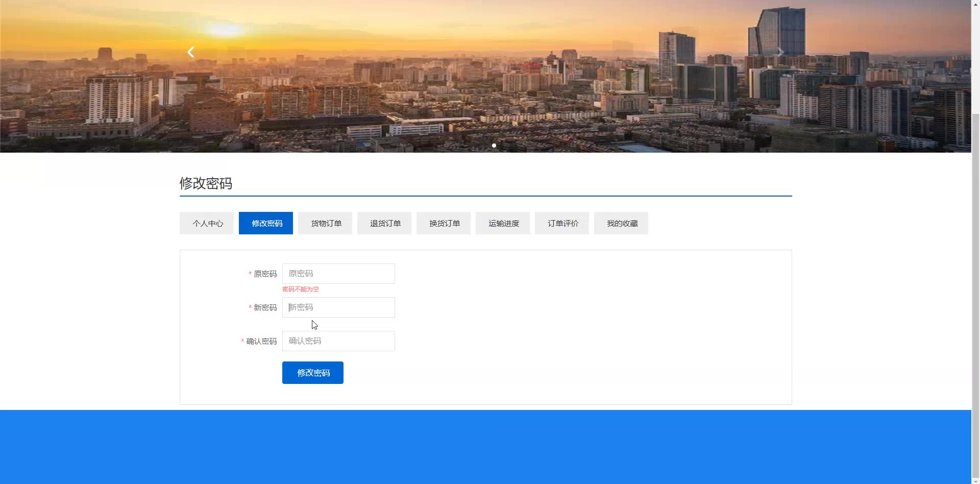Click the 密码不能为空 error message
Viewport: 980px width, 484px height.
[301, 289]
